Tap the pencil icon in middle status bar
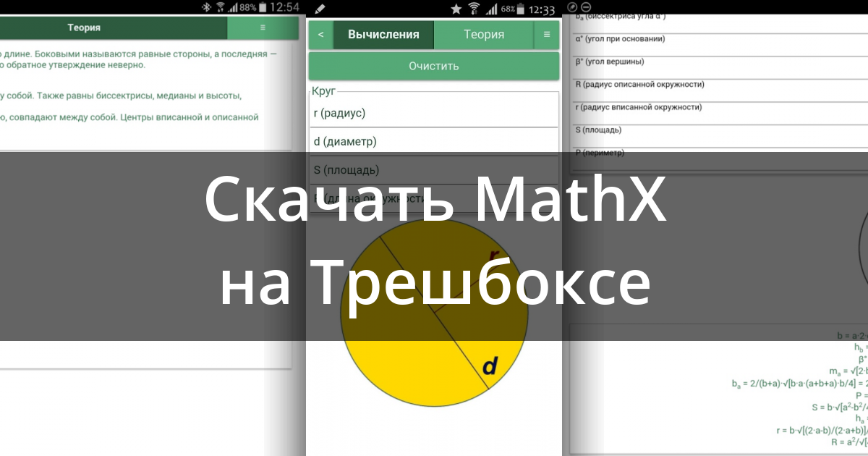The image size is (868, 456). coord(320,9)
